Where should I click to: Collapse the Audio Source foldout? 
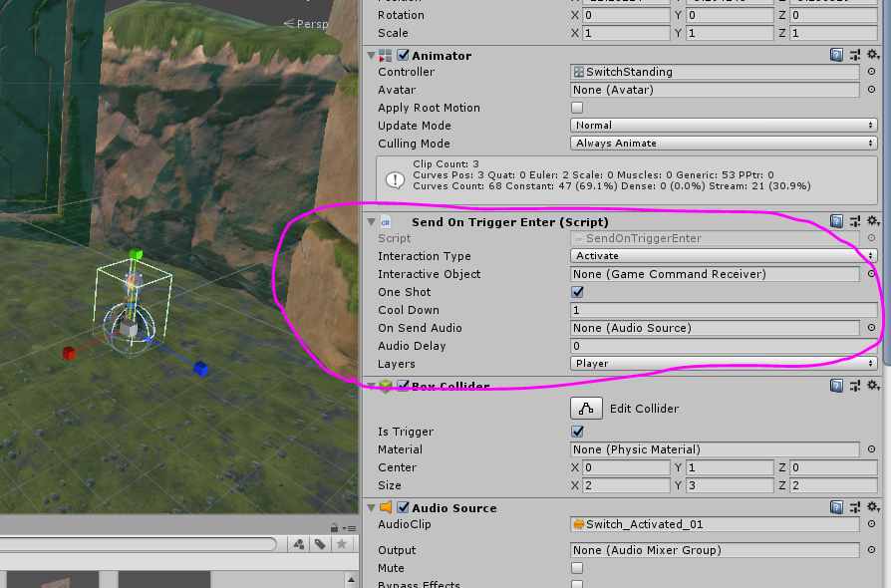(371, 508)
